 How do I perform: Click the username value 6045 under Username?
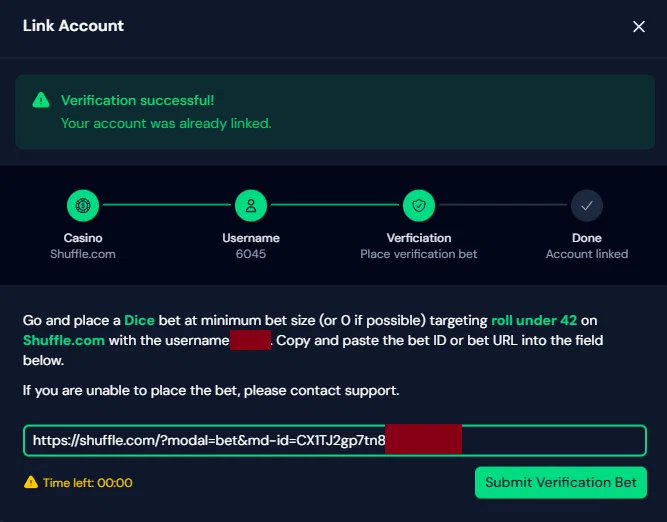[x=251, y=254]
